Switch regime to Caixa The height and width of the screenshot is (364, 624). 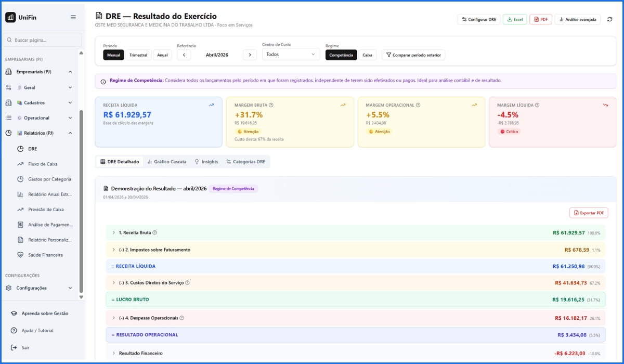367,55
